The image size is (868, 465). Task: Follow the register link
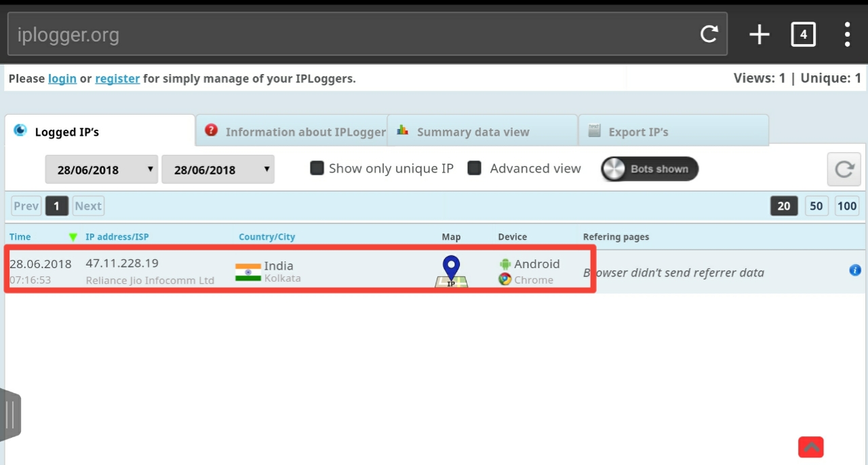[x=117, y=79]
